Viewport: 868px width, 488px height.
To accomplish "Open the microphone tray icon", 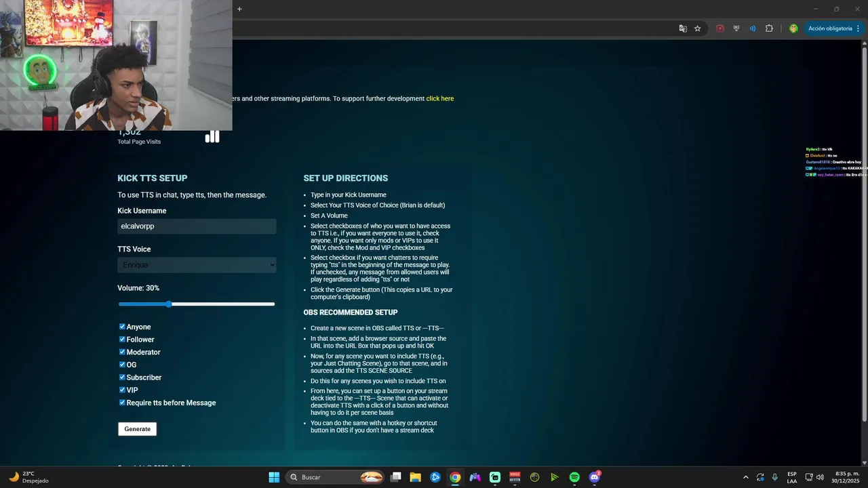I will 774,477.
